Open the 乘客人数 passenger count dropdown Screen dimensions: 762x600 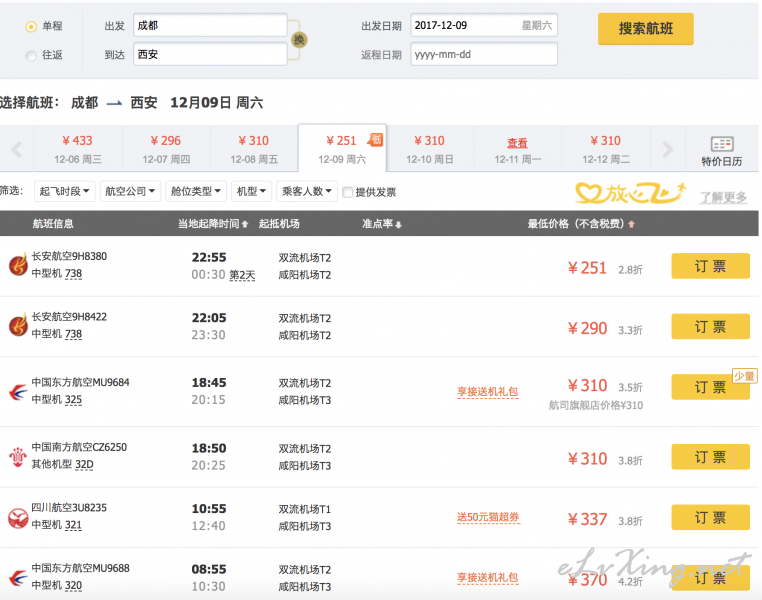(x=307, y=191)
